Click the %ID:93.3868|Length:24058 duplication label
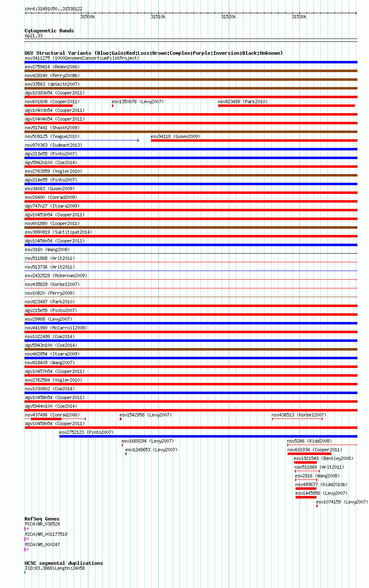Viewport: 369px width, 588px height. coord(55,568)
